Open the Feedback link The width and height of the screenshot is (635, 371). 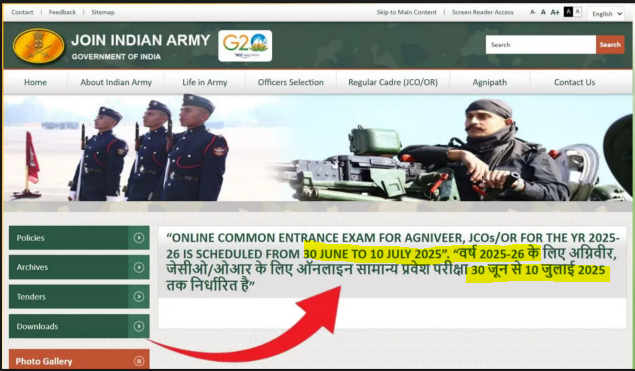(x=62, y=12)
